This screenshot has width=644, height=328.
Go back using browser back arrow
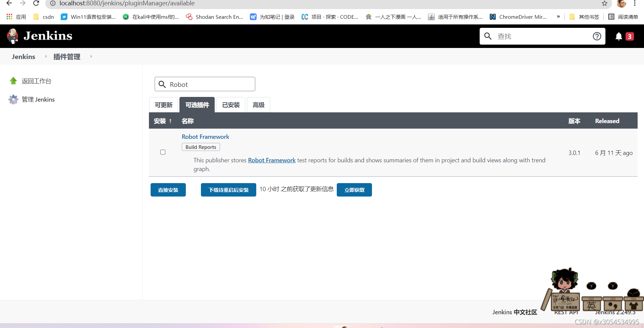(x=9, y=3)
